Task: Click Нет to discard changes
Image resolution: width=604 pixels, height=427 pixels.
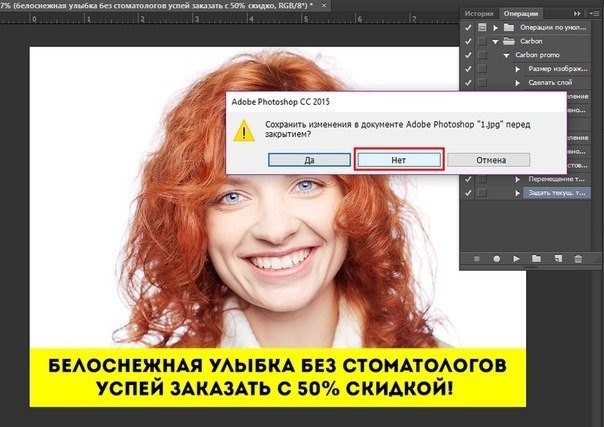Action: (x=399, y=160)
